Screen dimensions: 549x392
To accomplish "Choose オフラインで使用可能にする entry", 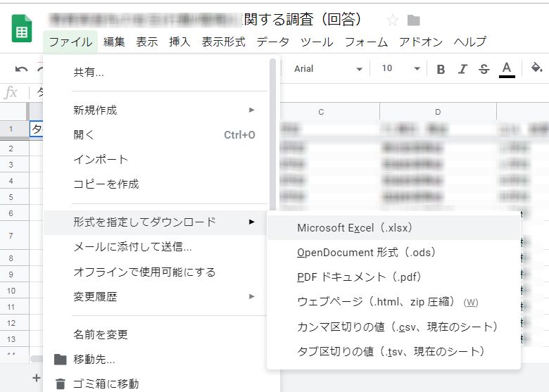I will 156,272.
